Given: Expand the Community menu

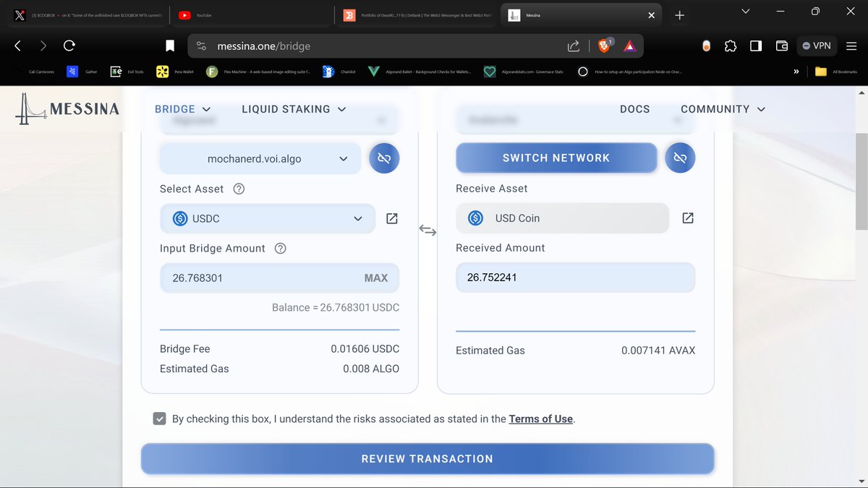Looking at the screenshot, I should [x=723, y=109].
